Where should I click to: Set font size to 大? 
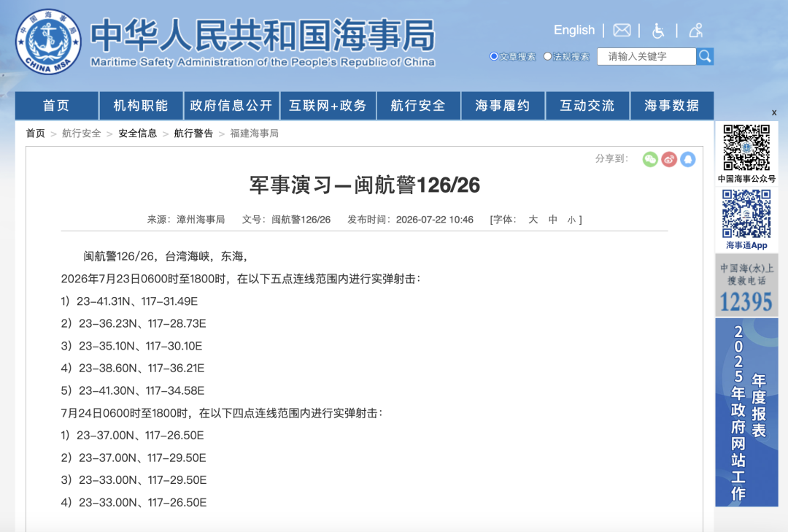(533, 220)
